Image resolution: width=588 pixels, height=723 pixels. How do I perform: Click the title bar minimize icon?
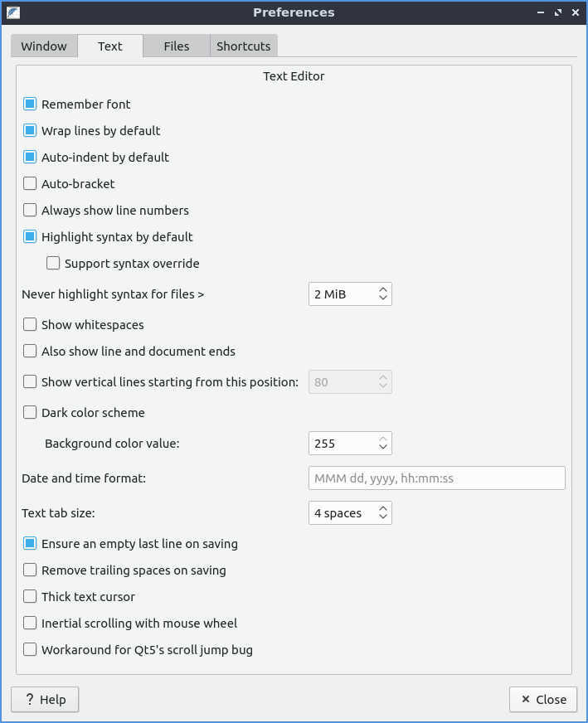[542, 12]
